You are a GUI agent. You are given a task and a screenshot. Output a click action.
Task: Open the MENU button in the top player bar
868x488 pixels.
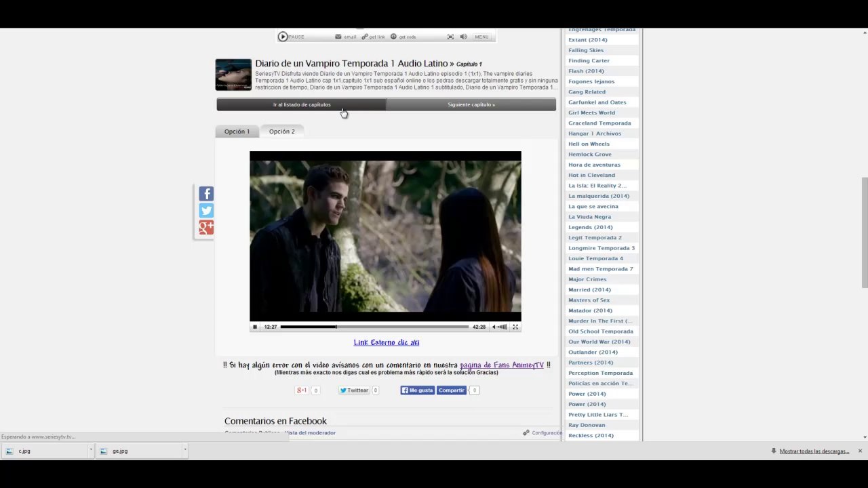[481, 37]
